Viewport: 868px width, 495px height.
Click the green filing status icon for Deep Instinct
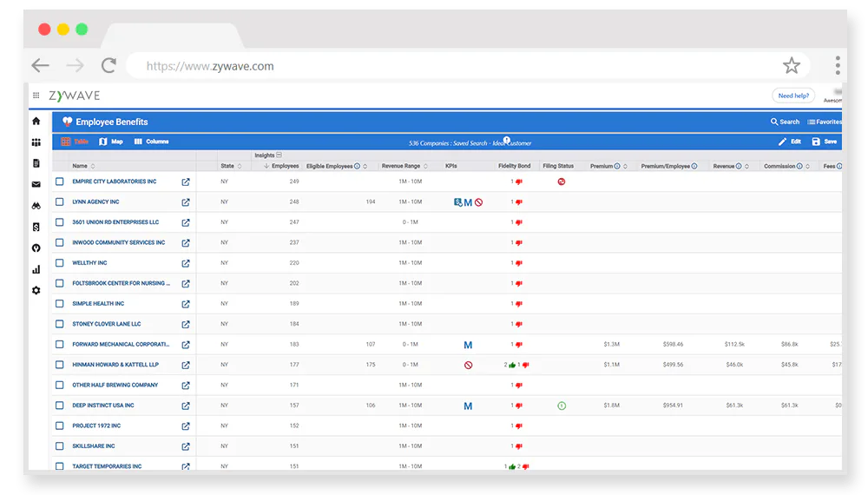pos(562,406)
